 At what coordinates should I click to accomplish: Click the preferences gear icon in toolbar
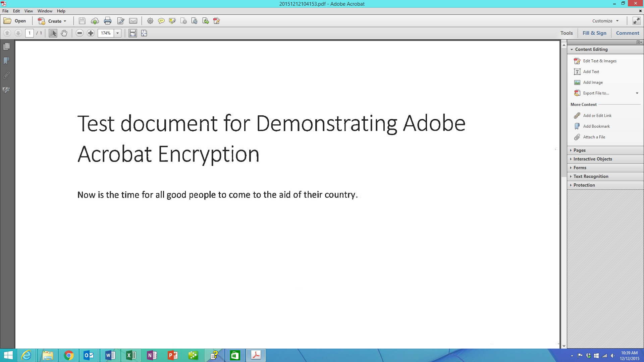pyautogui.click(x=150, y=21)
